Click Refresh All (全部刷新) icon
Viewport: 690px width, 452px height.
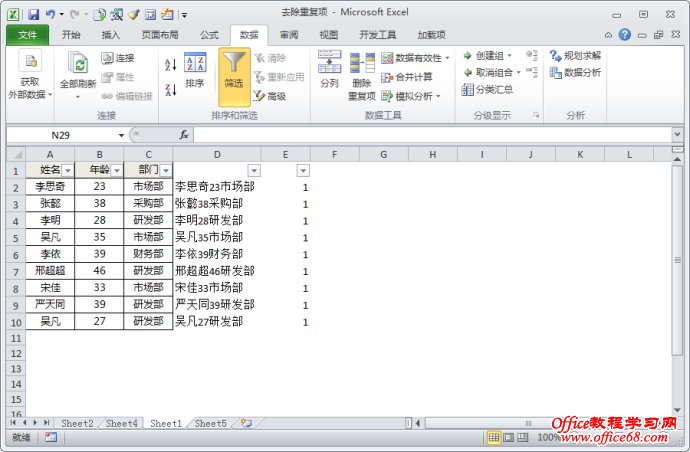(x=78, y=76)
